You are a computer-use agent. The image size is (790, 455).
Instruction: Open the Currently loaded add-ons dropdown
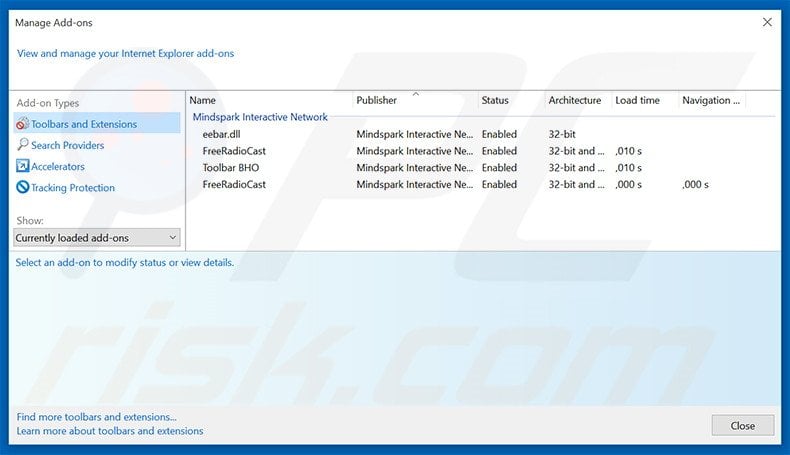click(x=97, y=237)
